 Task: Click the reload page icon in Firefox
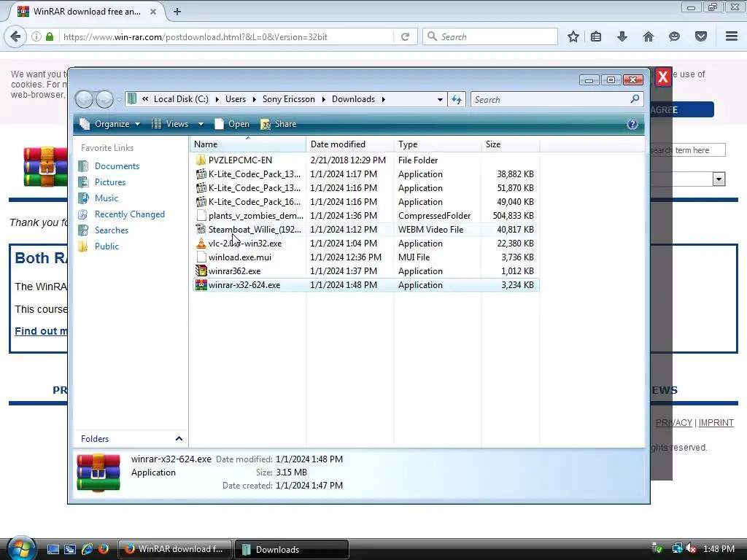[405, 36]
